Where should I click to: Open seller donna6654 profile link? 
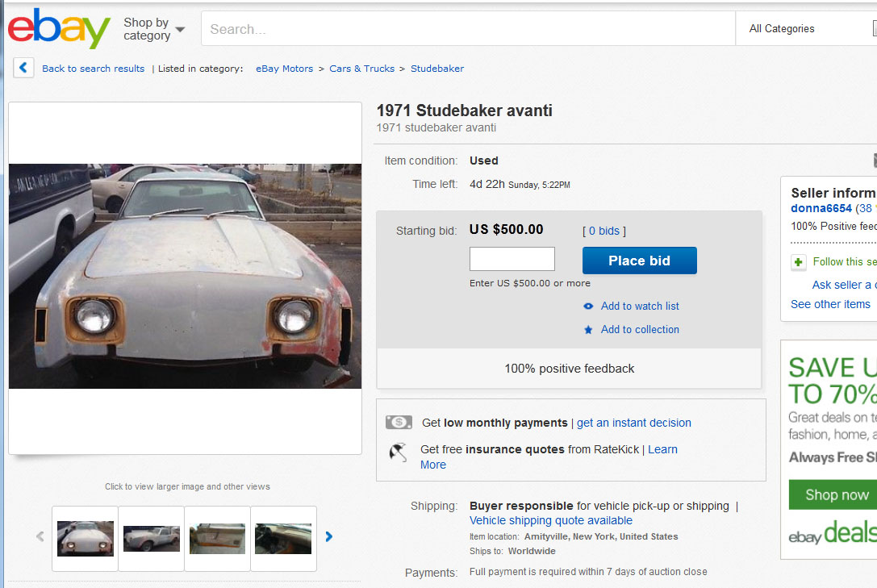click(821, 209)
